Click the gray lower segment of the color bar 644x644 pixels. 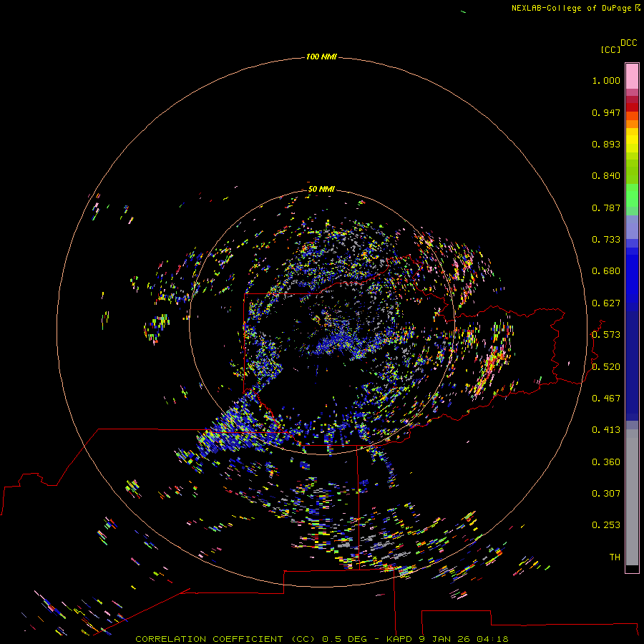(x=632, y=497)
